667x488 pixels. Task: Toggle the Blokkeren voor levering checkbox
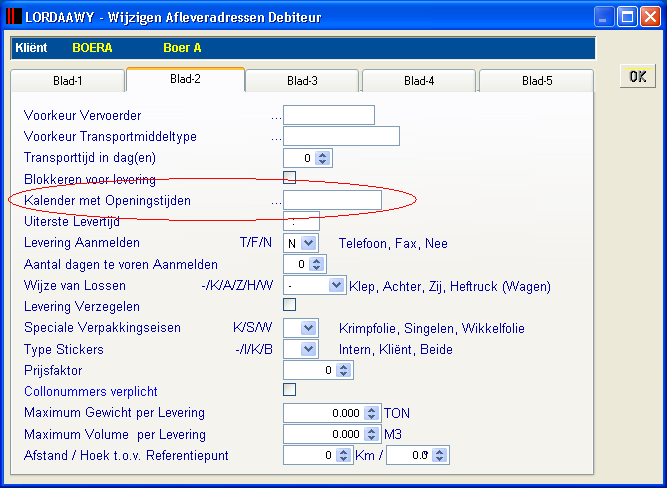click(290, 177)
